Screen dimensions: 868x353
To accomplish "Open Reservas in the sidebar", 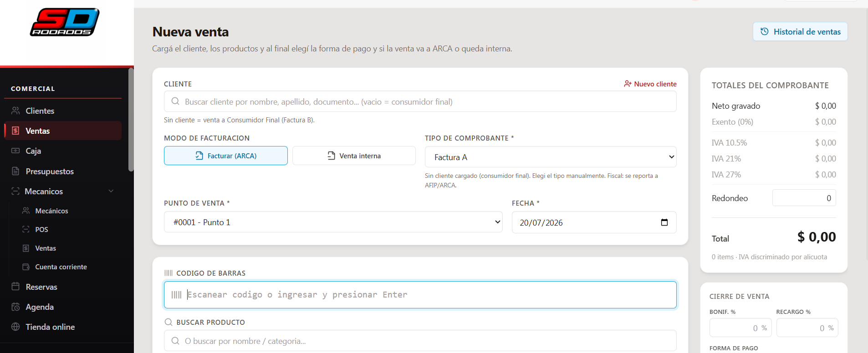I will pyautogui.click(x=63, y=287).
